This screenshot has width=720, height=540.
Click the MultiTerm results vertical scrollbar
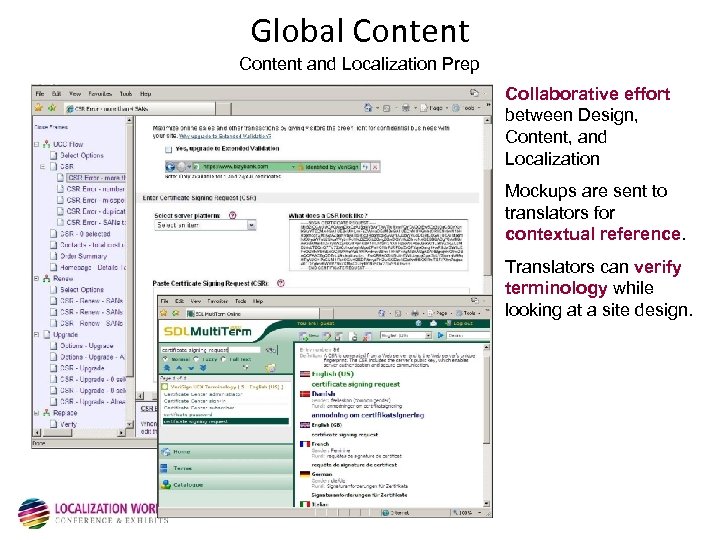coord(486,426)
